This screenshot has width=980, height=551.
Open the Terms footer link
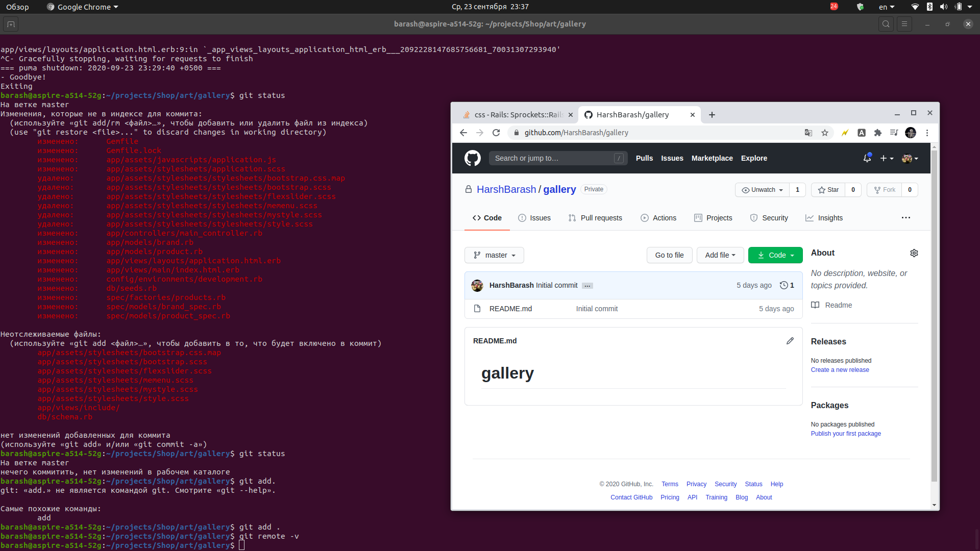pos(670,484)
